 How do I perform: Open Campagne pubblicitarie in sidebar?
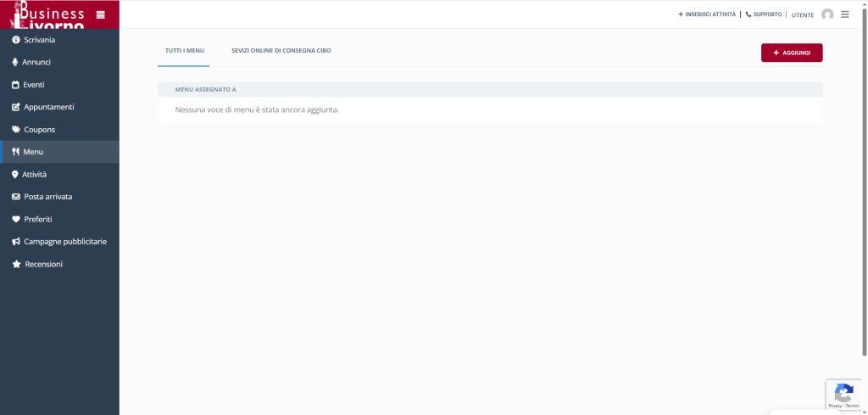point(64,242)
